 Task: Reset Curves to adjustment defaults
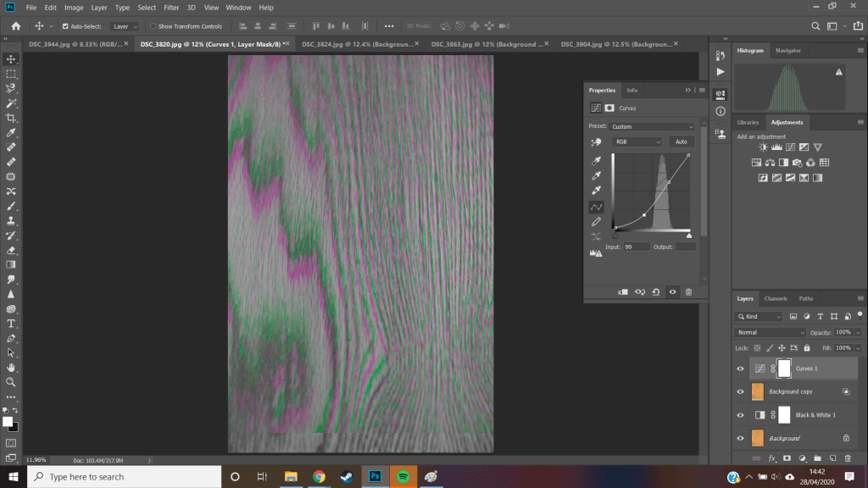[x=655, y=291]
